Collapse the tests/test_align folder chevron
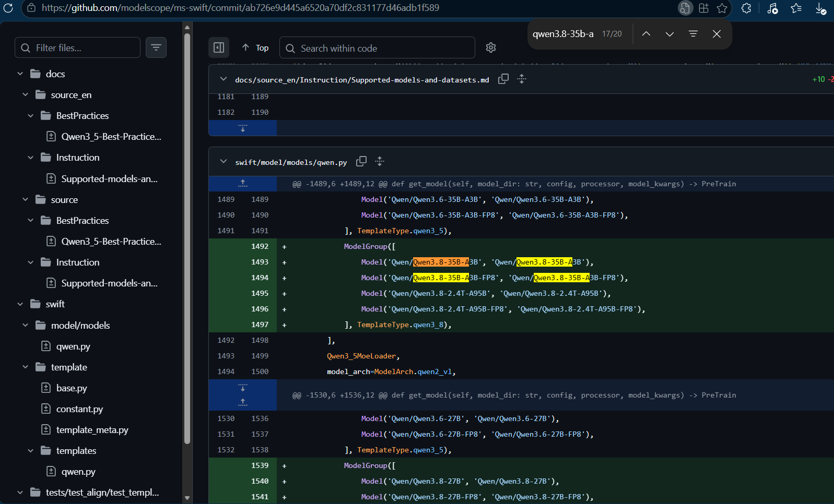The image size is (834, 504). pyautogui.click(x=20, y=492)
